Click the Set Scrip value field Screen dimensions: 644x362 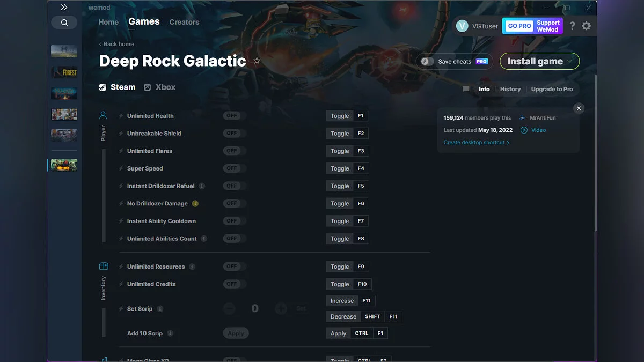click(x=255, y=308)
